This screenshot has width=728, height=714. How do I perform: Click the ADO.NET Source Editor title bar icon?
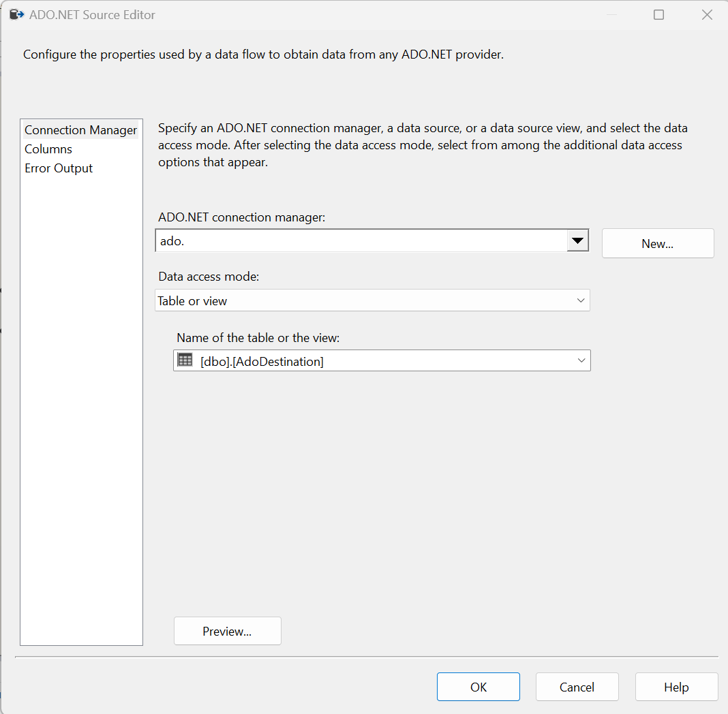(16, 14)
